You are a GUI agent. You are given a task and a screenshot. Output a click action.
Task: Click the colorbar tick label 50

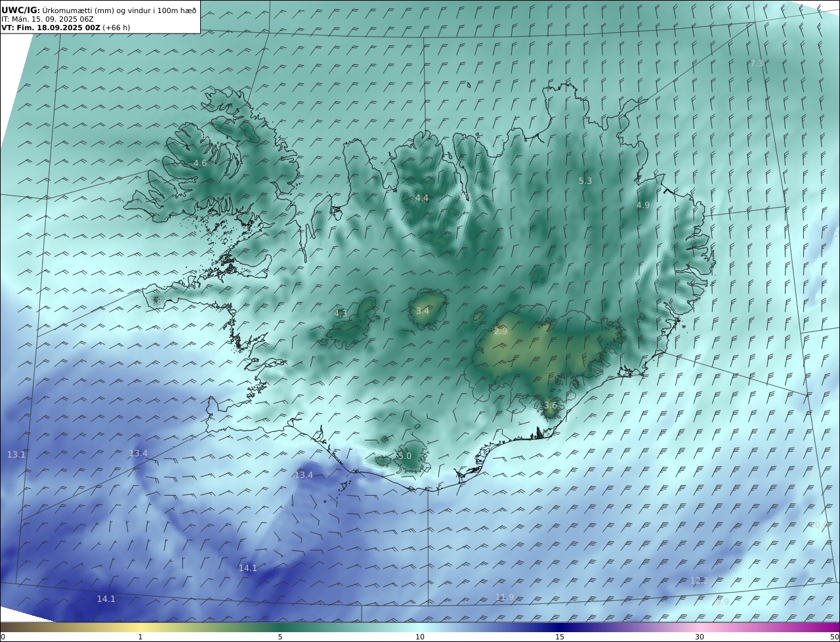pyautogui.click(x=835, y=637)
